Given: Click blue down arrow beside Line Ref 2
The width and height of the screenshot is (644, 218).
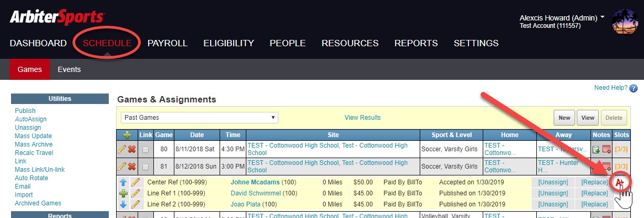Looking at the screenshot, I should [123, 204].
